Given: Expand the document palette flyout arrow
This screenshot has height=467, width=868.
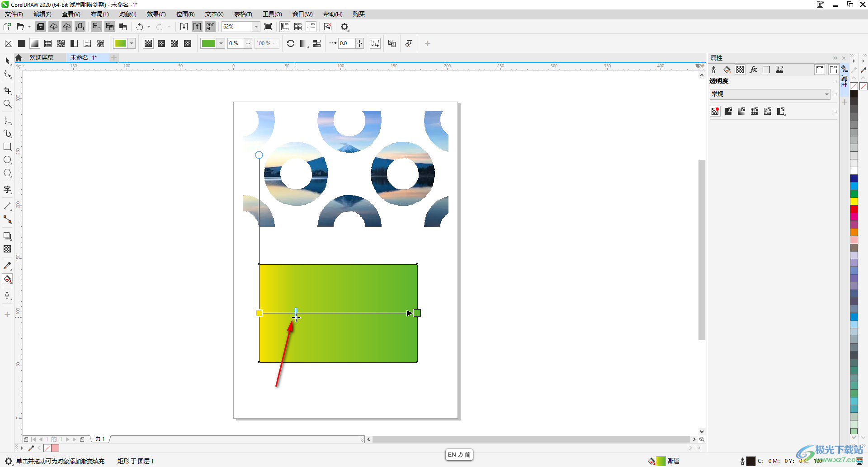Looking at the screenshot, I should coord(22,448).
